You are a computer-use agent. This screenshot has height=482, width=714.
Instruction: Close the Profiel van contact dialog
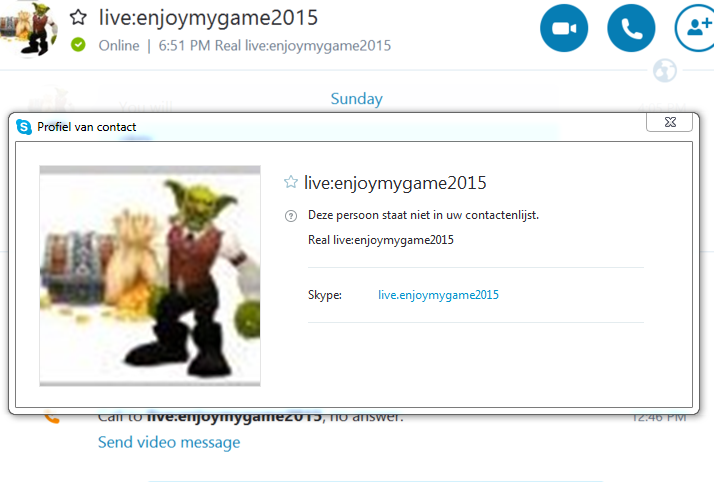click(x=669, y=122)
